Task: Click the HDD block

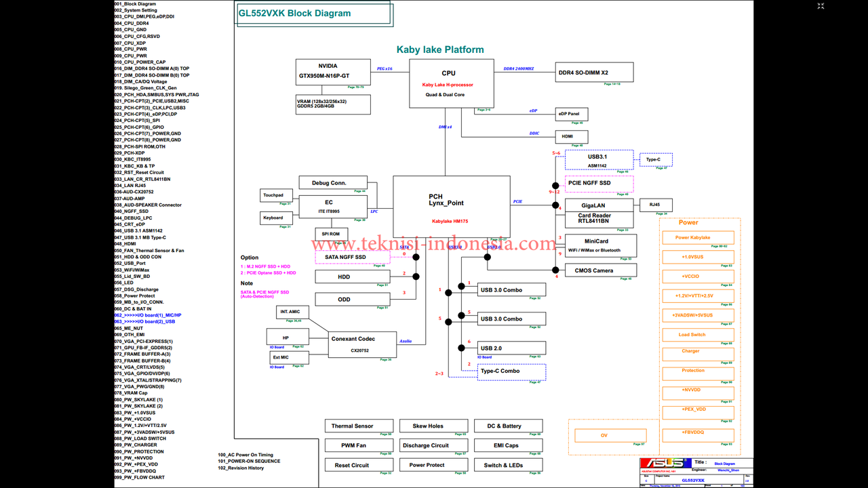Action: [x=353, y=277]
